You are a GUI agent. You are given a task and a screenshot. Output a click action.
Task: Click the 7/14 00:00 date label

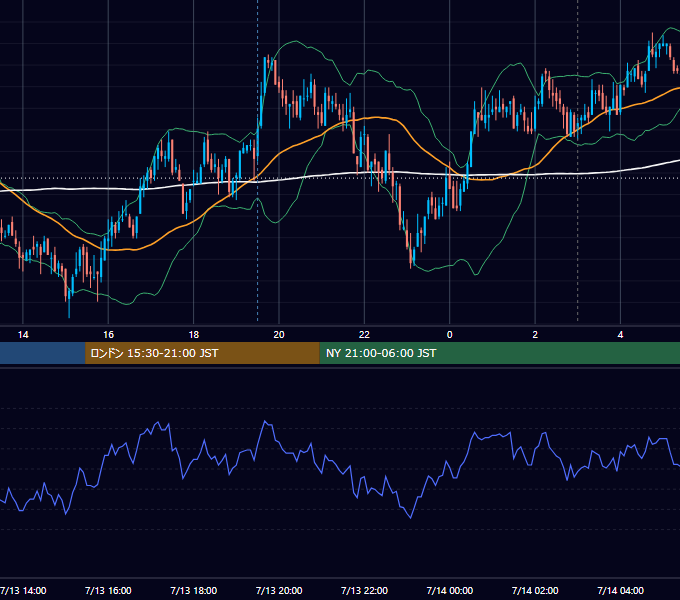tap(450, 590)
